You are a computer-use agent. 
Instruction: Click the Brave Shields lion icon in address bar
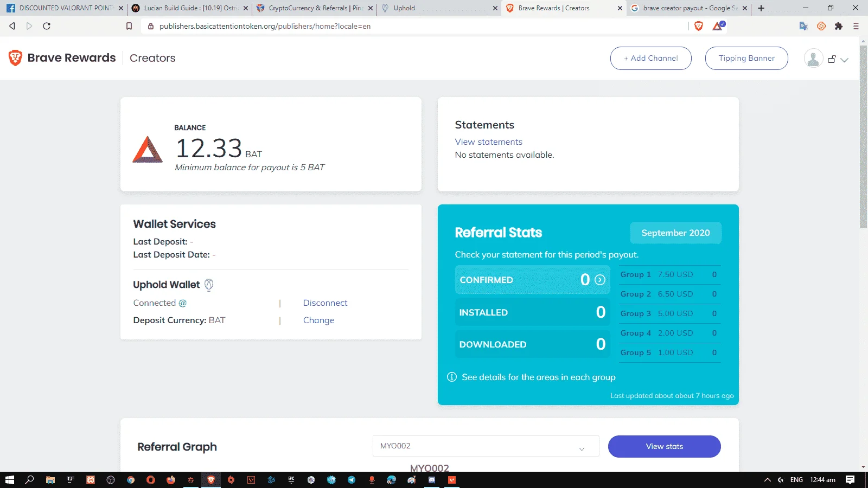coord(699,26)
